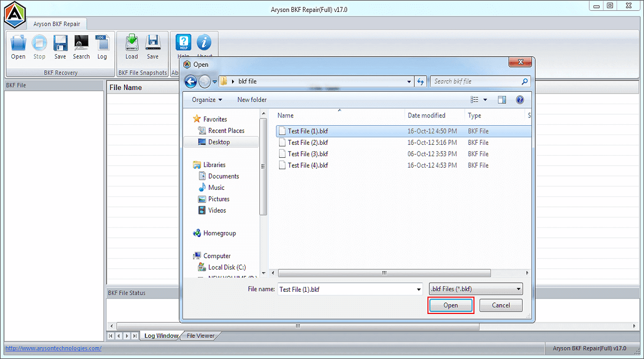Screen dimensions: 644x359
Task: Click the last sheet navigation arrow
Action: tap(135, 336)
